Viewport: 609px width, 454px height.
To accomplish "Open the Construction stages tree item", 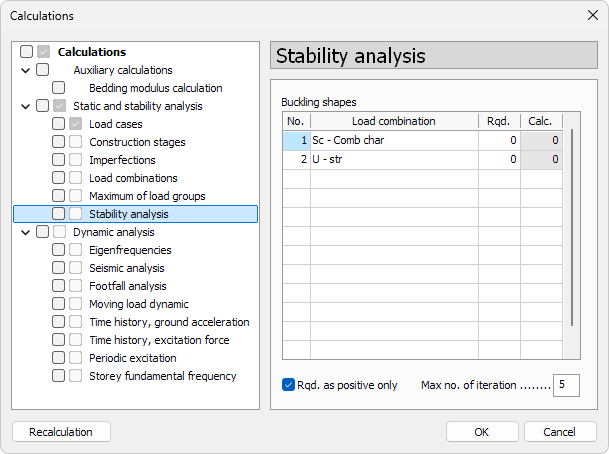I will 137,142.
